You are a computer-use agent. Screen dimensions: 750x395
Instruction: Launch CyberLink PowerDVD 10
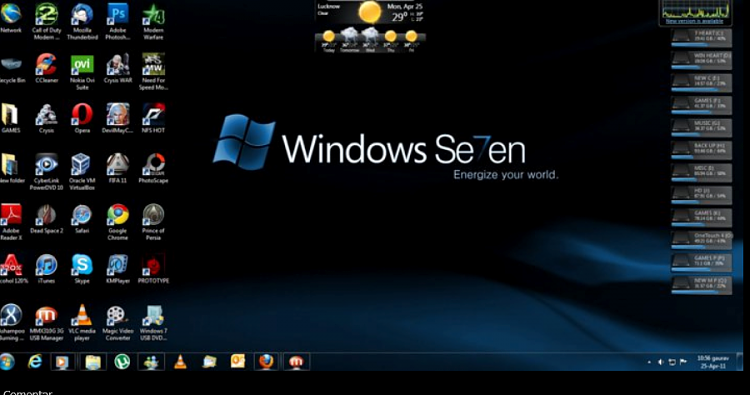pos(46,172)
